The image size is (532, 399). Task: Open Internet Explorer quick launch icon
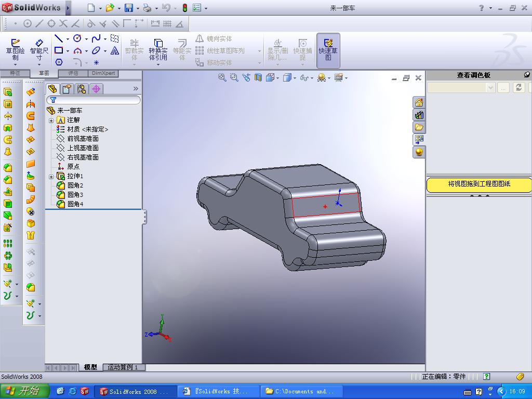pyautogui.click(x=73, y=391)
